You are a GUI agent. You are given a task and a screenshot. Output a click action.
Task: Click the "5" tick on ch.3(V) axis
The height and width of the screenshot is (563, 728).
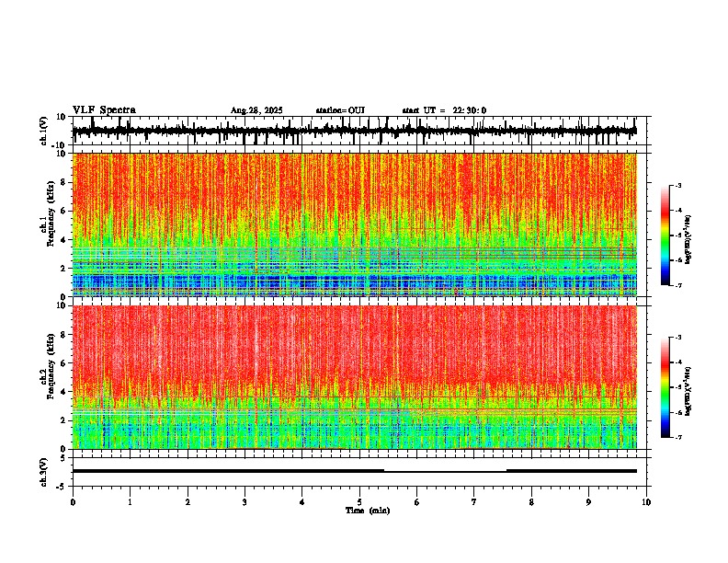point(64,458)
